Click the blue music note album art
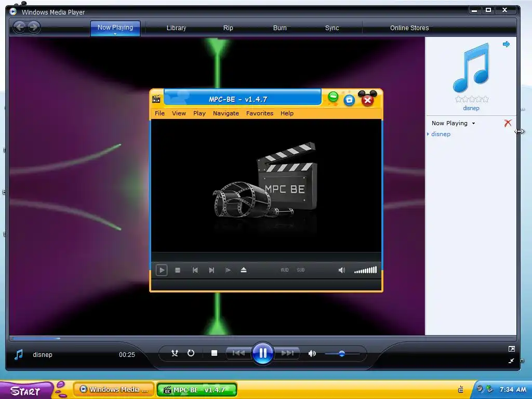This screenshot has height=399, width=532. point(471,68)
